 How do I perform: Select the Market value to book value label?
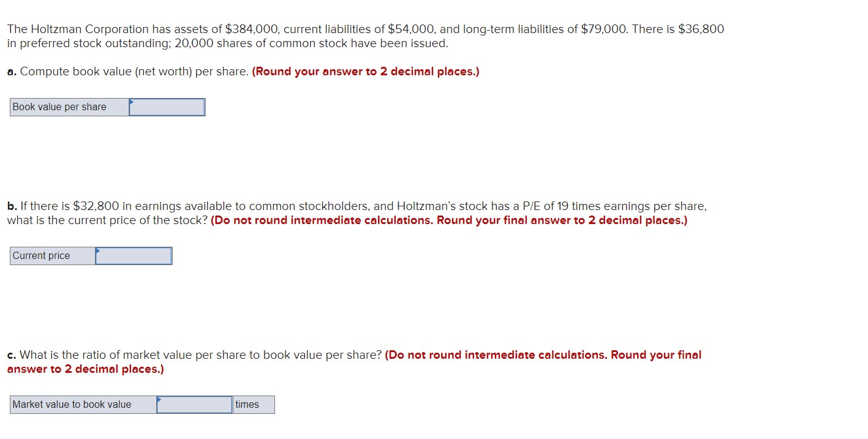click(72, 404)
